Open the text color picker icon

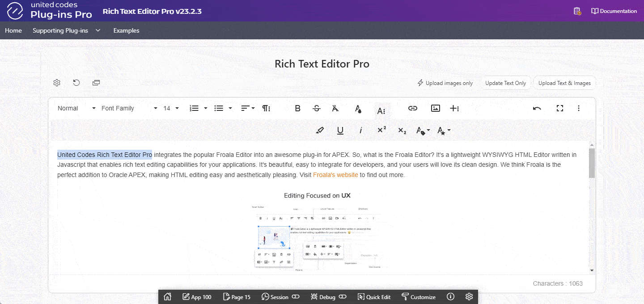tap(358, 108)
